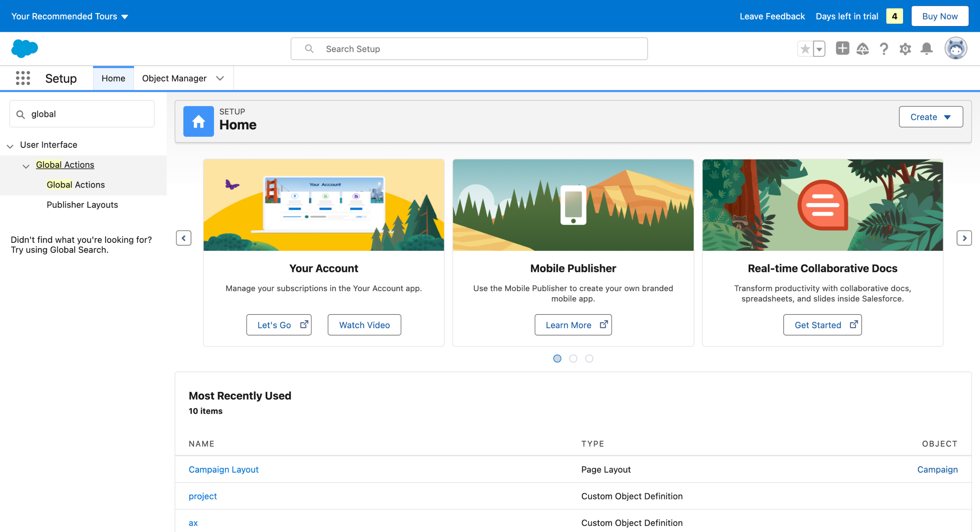Open the notifications bell
The height and width of the screenshot is (532, 980).
pyautogui.click(x=927, y=49)
